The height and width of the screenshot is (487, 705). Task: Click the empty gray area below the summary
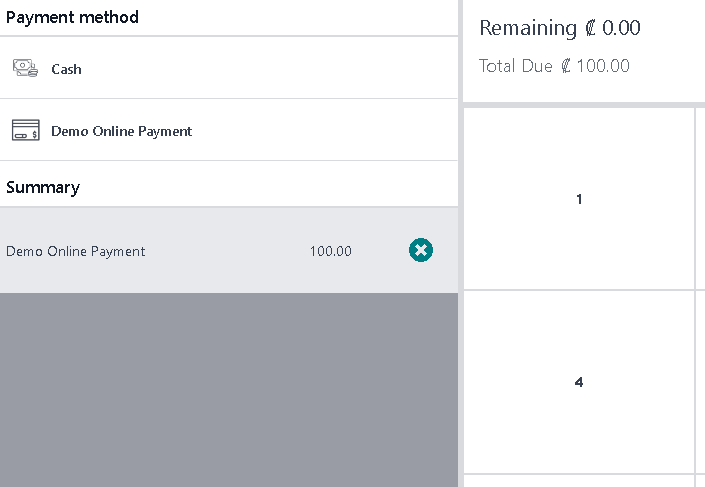pyautogui.click(x=229, y=390)
